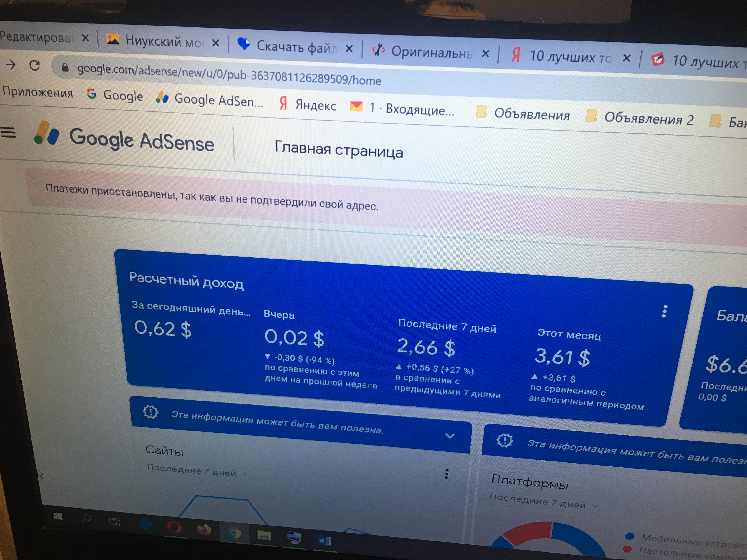Click this month's income 3,61 $
The width and height of the screenshot is (747, 560).
(x=563, y=357)
